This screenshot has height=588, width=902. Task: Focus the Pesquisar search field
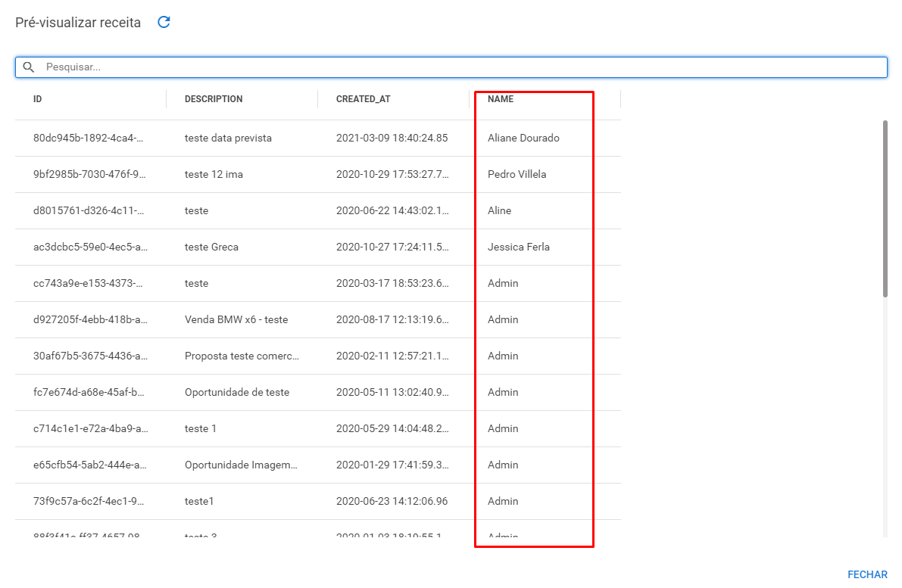coord(451,67)
